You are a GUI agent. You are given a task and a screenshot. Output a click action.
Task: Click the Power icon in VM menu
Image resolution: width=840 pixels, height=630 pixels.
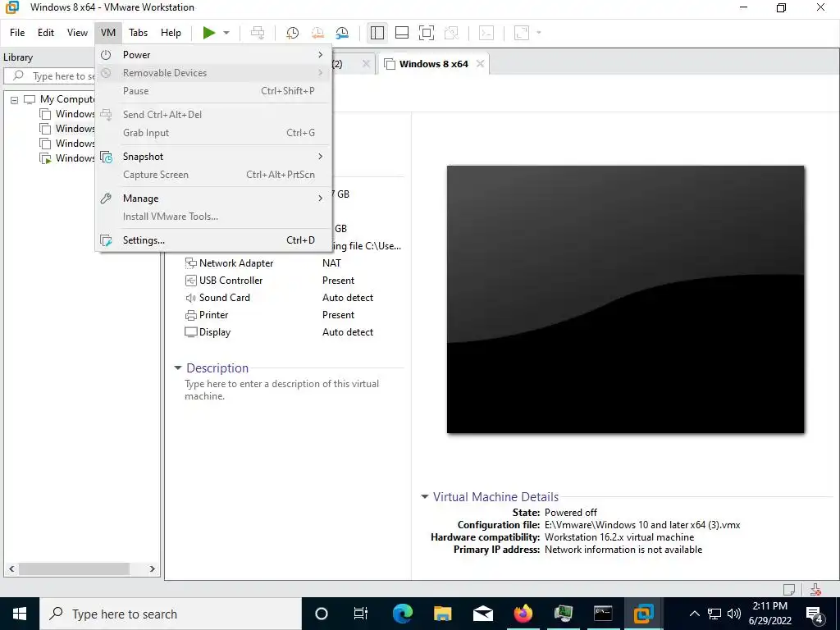pos(106,55)
